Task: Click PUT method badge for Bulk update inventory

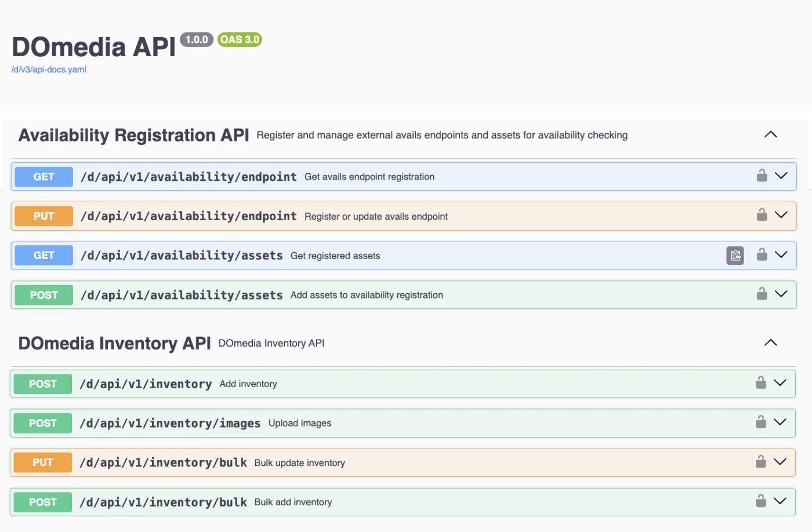Action: point(42,462)
